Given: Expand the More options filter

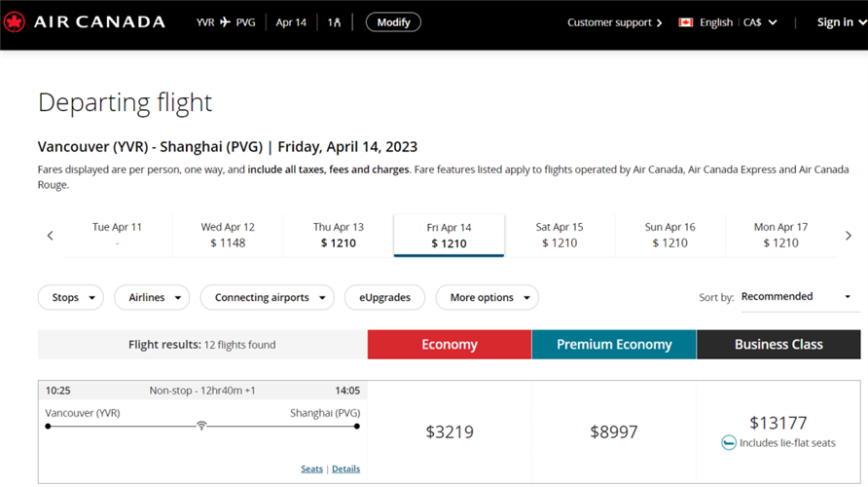Looking at the screenshot, I should coord(487,297).
